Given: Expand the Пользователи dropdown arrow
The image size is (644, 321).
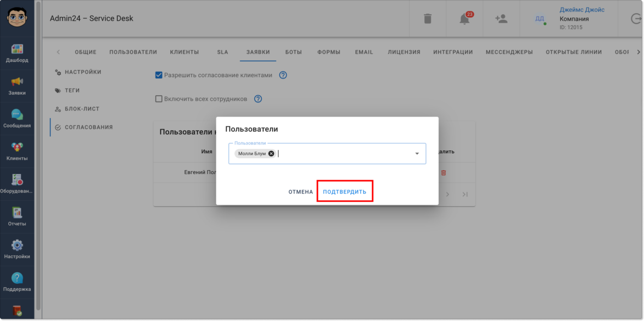Looking at the screenshot, I should [x=417, y=154].
